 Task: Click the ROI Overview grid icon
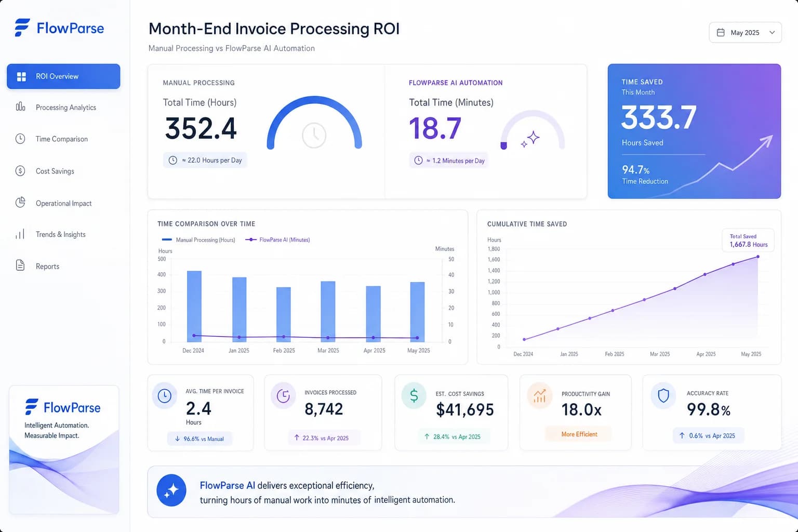pyautogui.click(x=21, y=76)
